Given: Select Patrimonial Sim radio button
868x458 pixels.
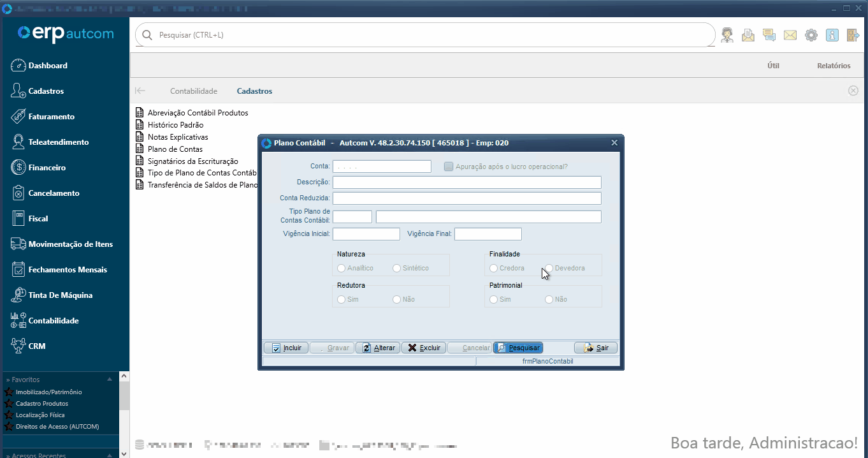Looking at the screenshot, I should pos(494,299).
